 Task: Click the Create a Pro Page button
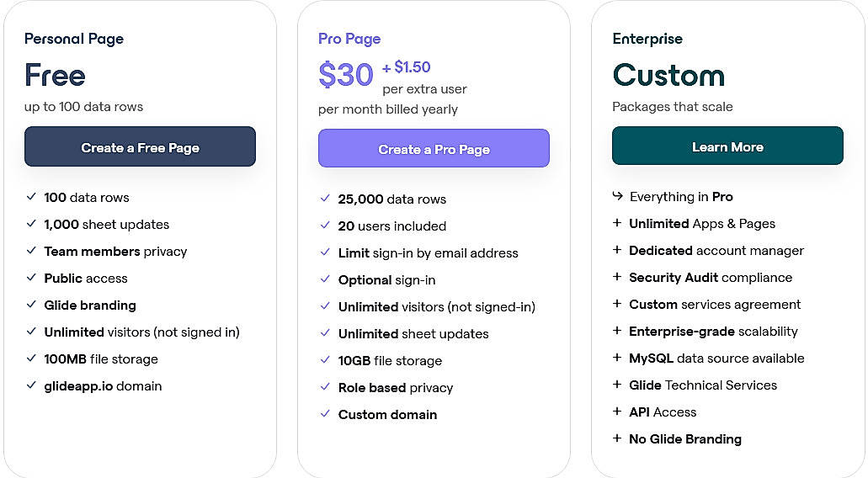[434, 149]
